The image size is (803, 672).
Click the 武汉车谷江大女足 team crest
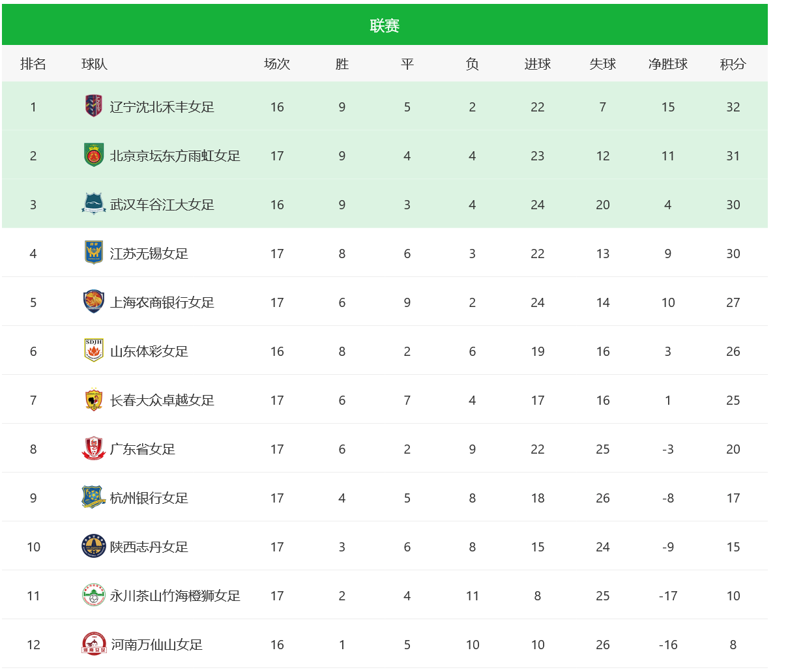(94, 204)
